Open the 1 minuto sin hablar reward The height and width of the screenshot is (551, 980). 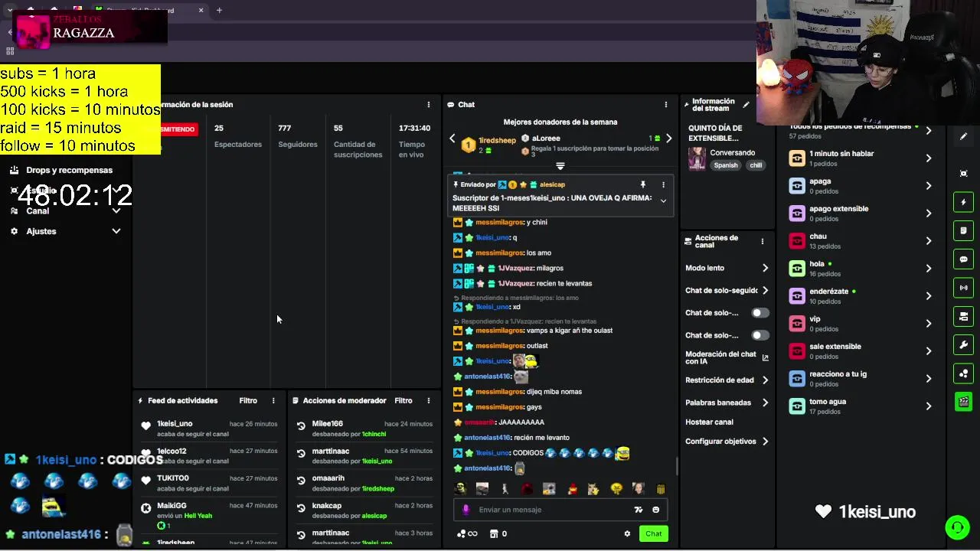click(861, 158)
